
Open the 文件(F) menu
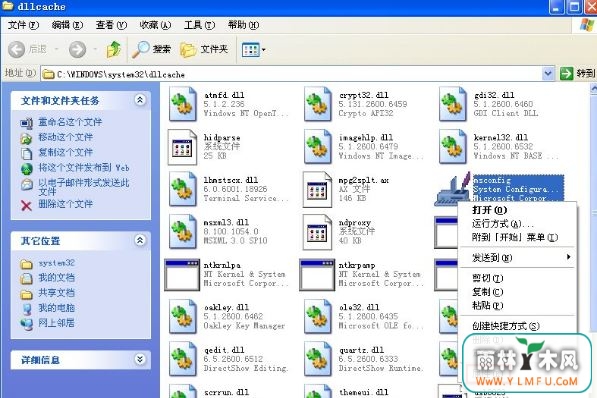pos(23,25)
